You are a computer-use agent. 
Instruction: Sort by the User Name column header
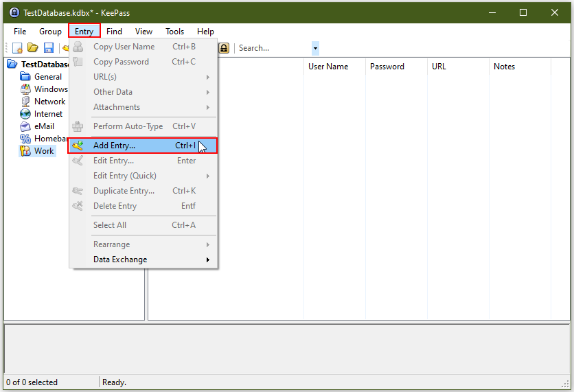pyautogui.click(x=334, y=67)
